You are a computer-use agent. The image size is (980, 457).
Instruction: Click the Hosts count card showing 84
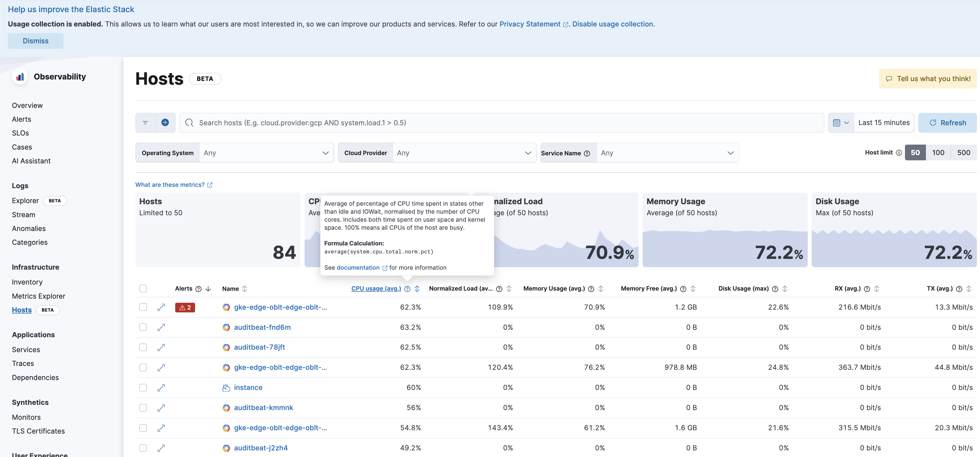[218, 230]
